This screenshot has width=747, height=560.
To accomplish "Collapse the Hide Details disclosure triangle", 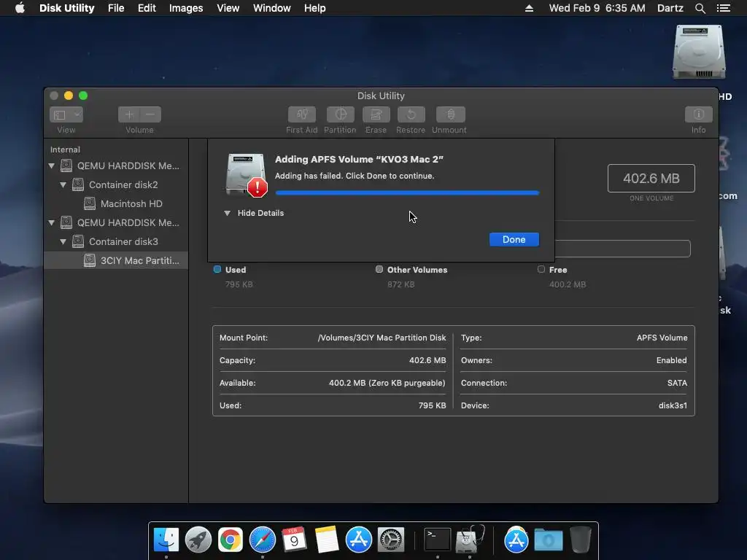I will pos(228,214).
